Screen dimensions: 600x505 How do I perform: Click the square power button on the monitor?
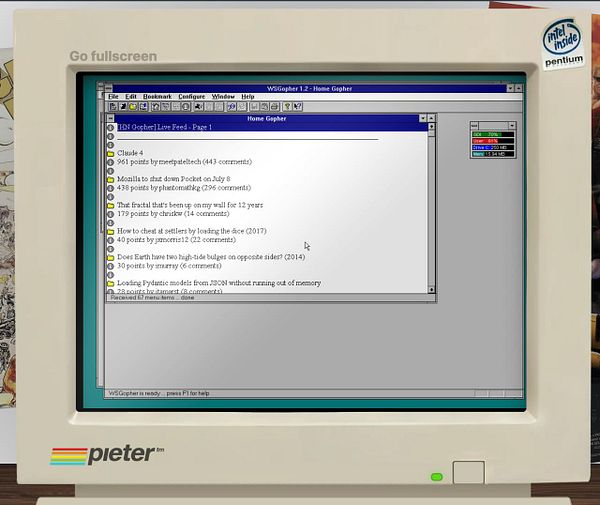(469, 473)
